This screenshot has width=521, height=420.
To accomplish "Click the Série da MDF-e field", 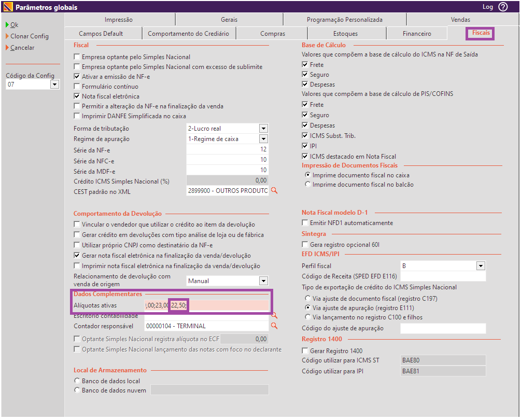I will point(227,170).
